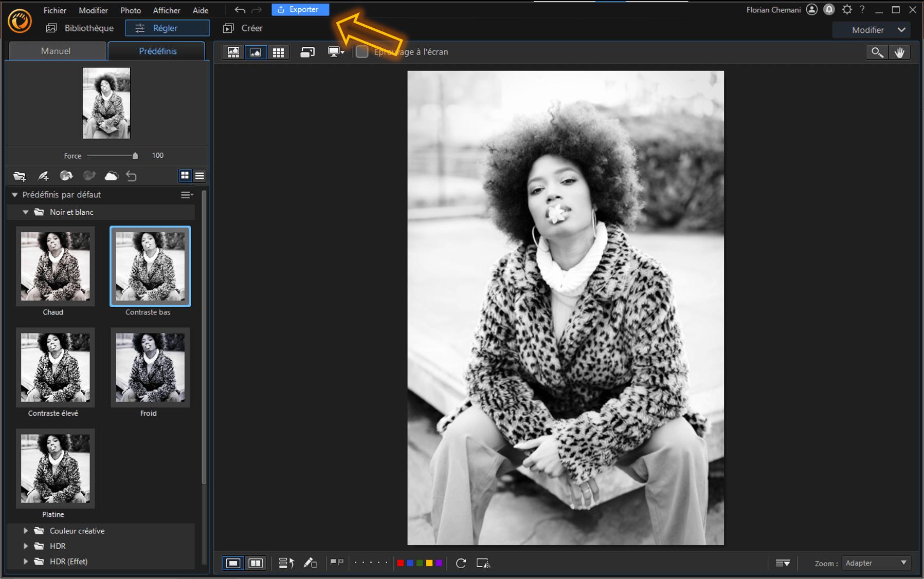Viewport: 924px width, 579px height.
Task: Apply green color label
Action: click(x=420, y=563)
